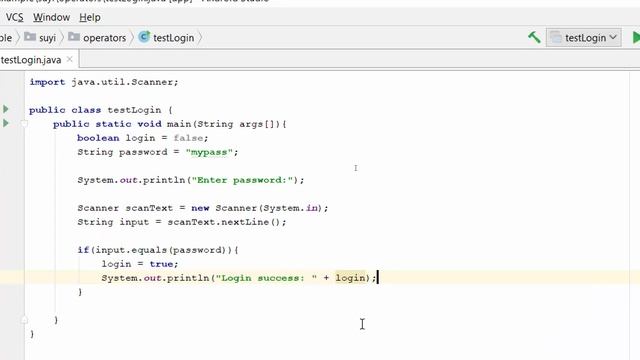Build project with the green hammer icon
Image resolution: width=640 pixels, height=360 pixels.
[534, 38]
